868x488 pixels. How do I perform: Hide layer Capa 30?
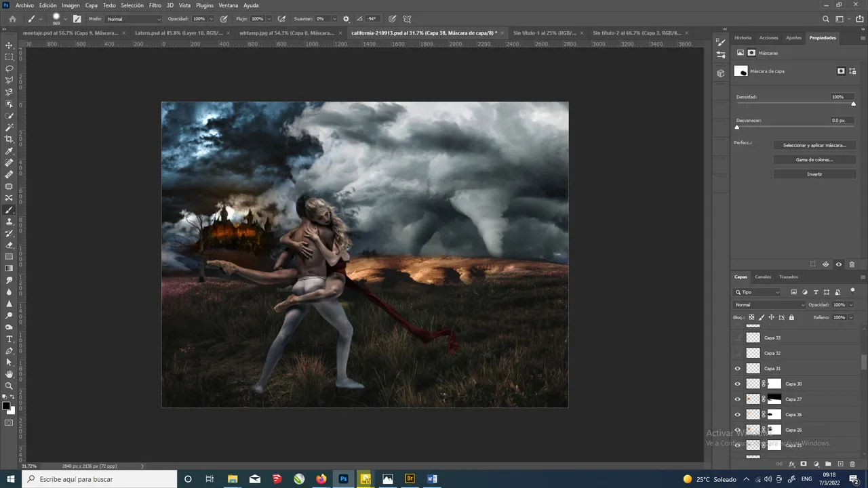click(x=738, y=384)
